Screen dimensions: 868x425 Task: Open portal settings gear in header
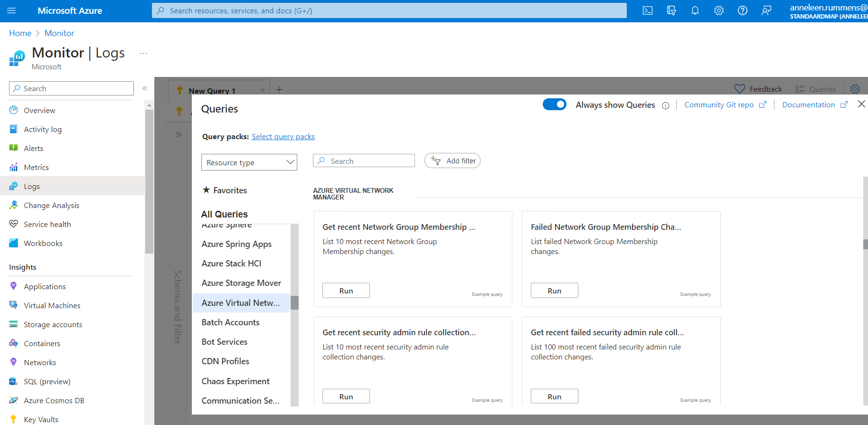[x=719, y=10]
